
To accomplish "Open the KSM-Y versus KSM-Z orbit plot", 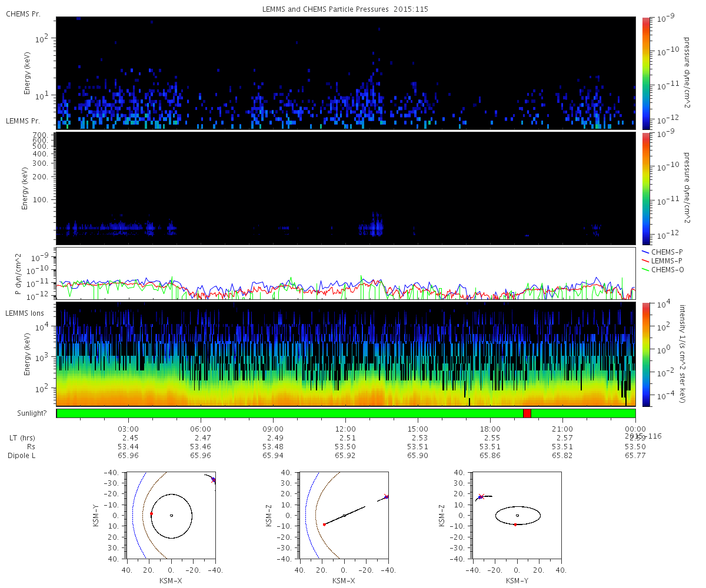I will tap(517, 515).
